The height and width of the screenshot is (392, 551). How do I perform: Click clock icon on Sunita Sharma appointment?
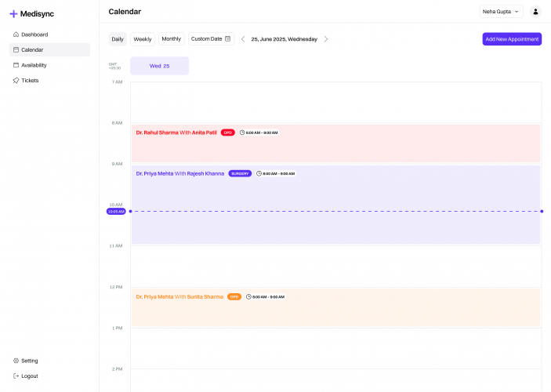pos(248,296)
